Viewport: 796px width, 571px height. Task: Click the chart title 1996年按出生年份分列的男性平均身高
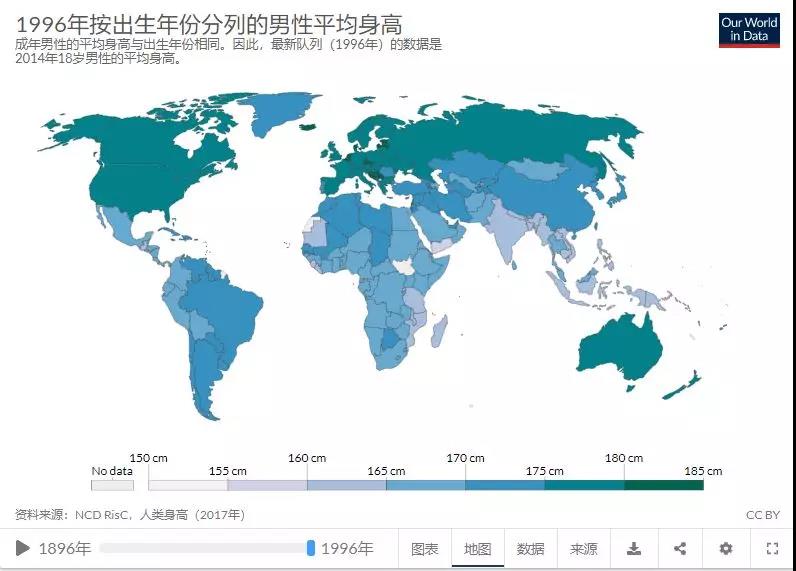point(209,25)
